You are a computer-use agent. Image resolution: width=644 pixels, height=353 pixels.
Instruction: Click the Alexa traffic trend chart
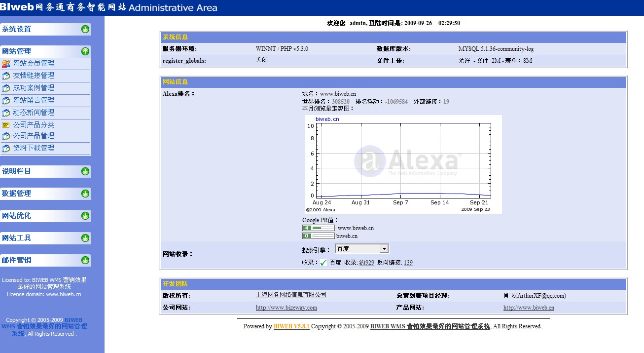[403, 164]
